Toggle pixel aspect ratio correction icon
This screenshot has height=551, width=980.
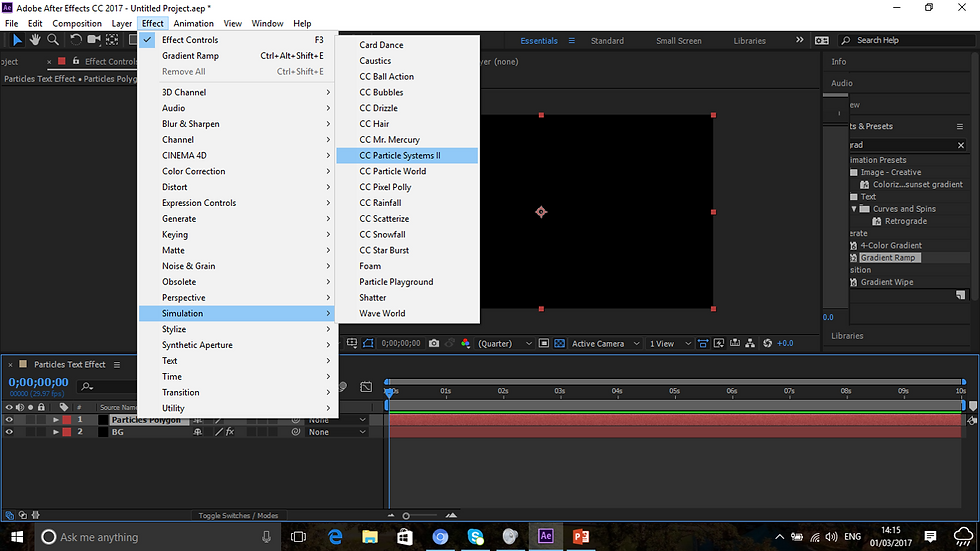coord(703,344)
